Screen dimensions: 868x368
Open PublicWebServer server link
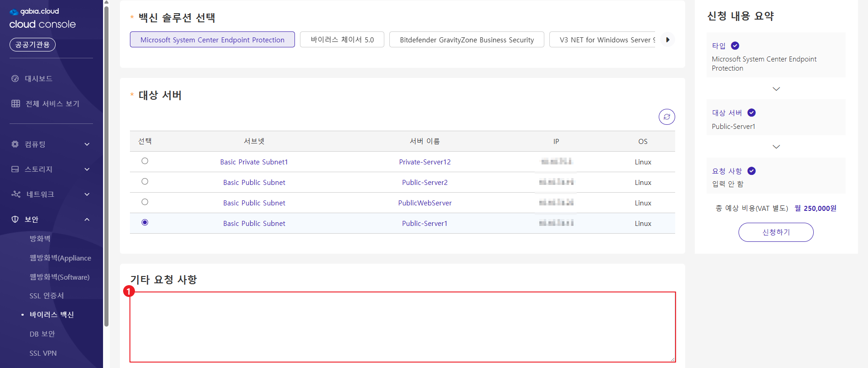[x=425, y=203]
